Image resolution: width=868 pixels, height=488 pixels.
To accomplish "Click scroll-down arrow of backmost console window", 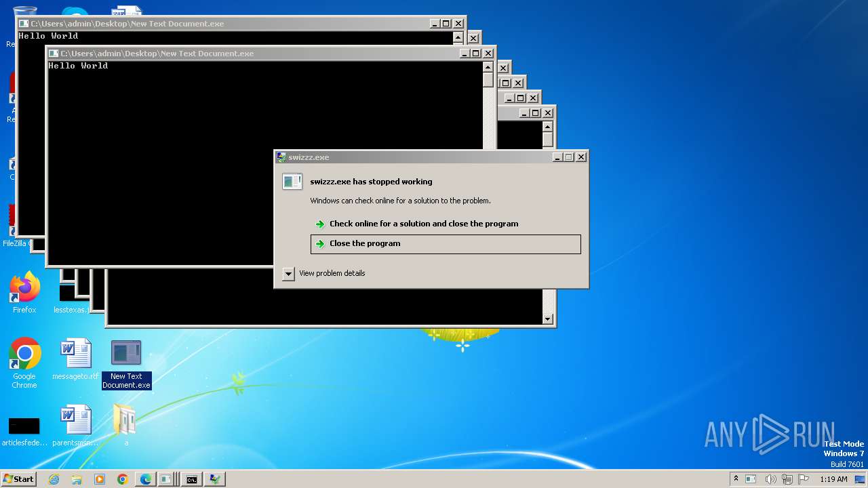I will click(x=548, y=319).
